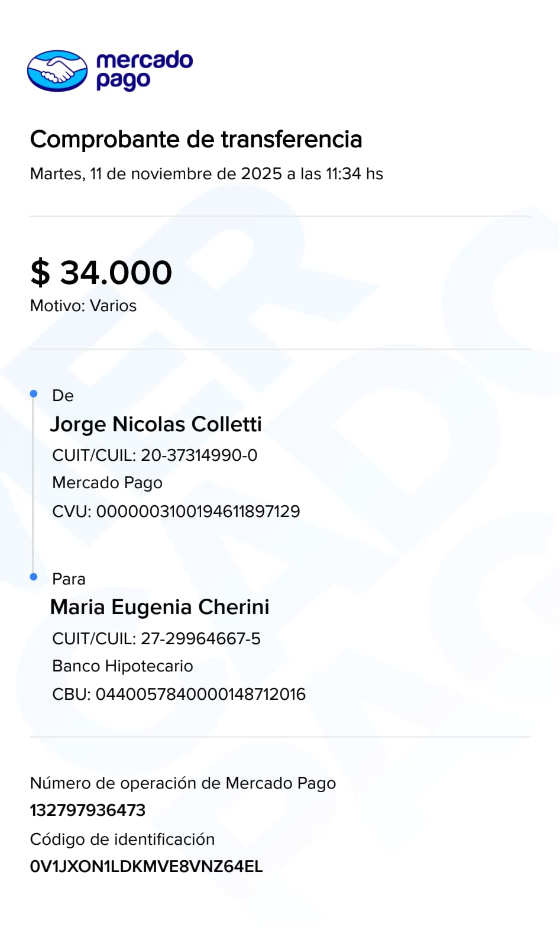
Task: Click the "Número de operación de Mercado Pago" label
Action: pos(183,783)
